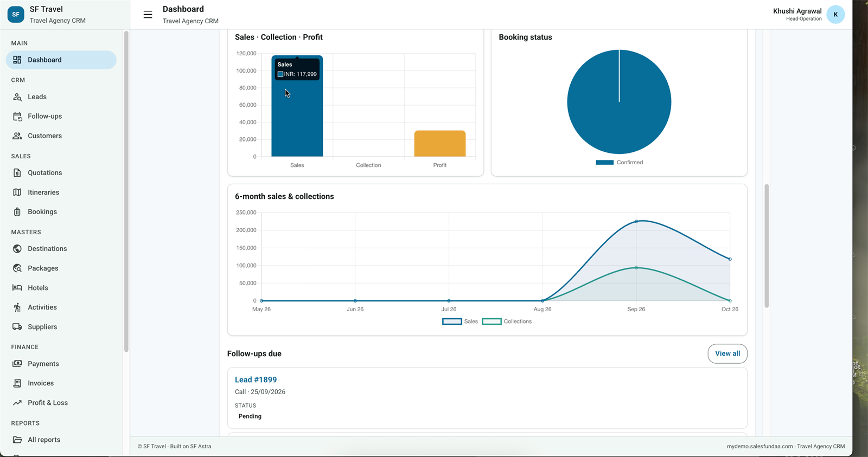Go to Payments in the sidebar
Image resolution: width=868 pixels, height=457 pixels.
(x=61, y=364)
